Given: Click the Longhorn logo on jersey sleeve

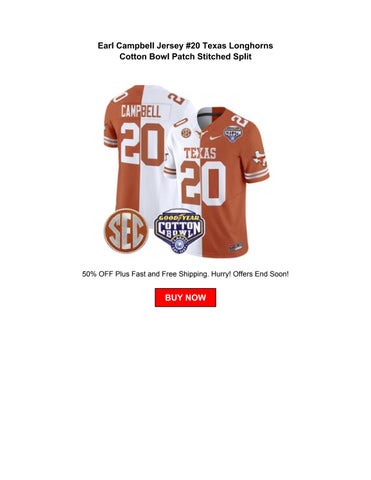Looking at the screenshot, I should (260, 159).
